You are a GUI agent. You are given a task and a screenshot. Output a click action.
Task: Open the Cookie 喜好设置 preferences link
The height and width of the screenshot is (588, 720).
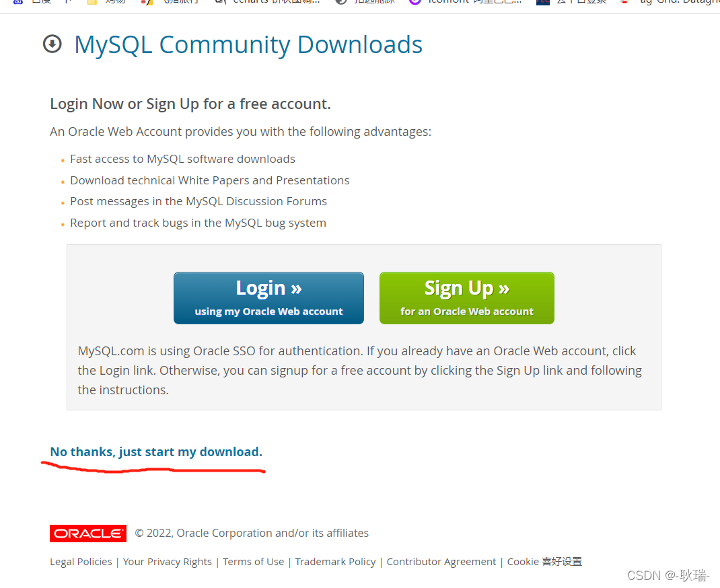click(x=544, y=562)
